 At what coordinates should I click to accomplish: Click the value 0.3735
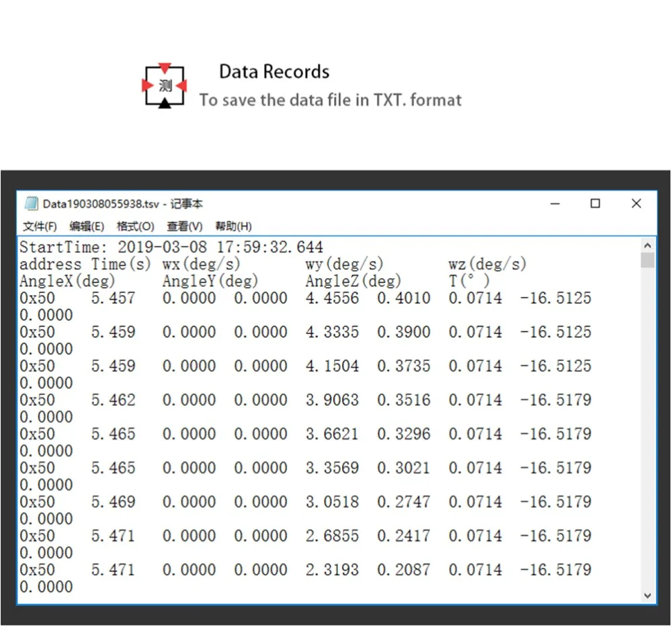click(404, 366)
